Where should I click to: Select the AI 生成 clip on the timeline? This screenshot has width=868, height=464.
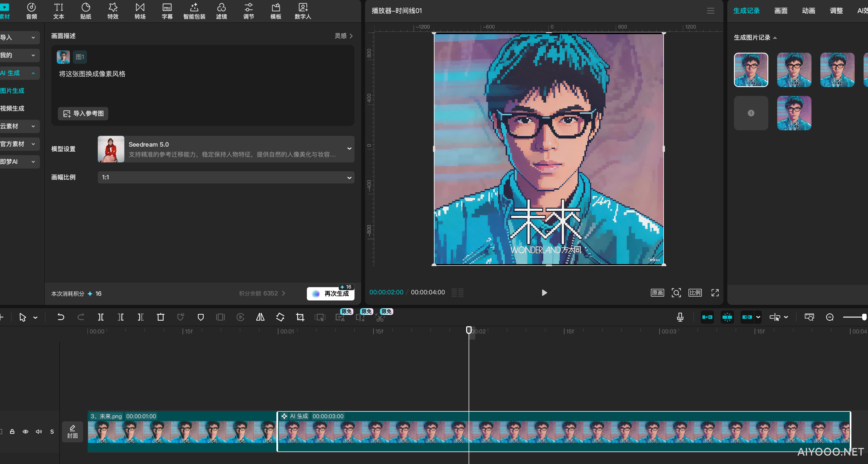tap(564, 432)
